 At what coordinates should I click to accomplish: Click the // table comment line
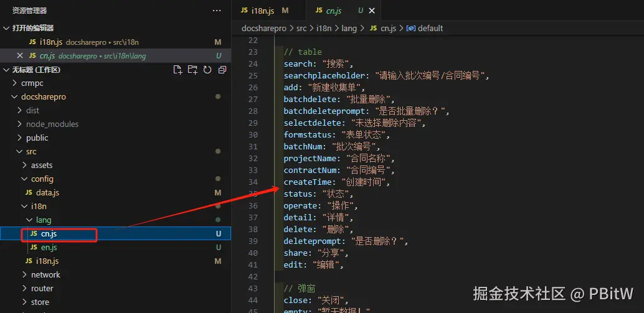303,52
